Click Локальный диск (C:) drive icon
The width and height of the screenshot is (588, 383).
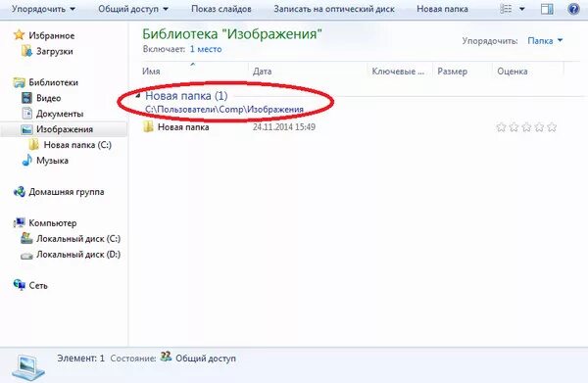26,238
